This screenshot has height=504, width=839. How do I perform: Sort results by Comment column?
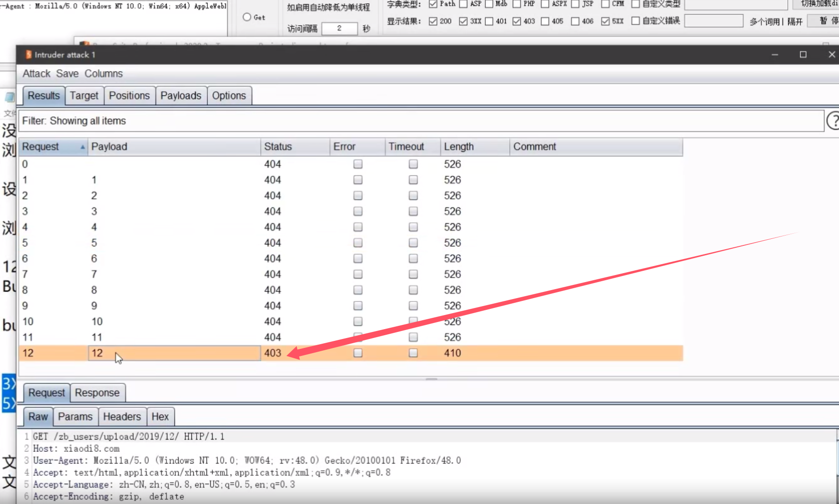coord(596,147)
